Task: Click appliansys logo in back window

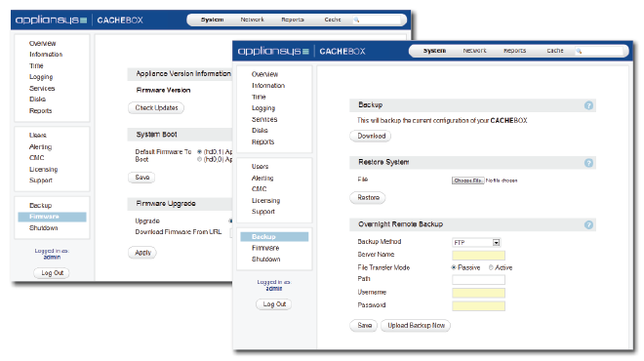Action: click(51, 20)
